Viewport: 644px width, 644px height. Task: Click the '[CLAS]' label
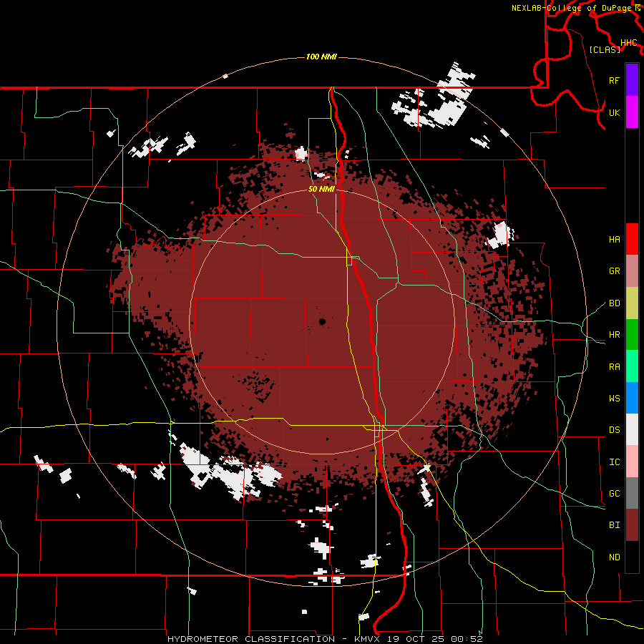point(605,49)
